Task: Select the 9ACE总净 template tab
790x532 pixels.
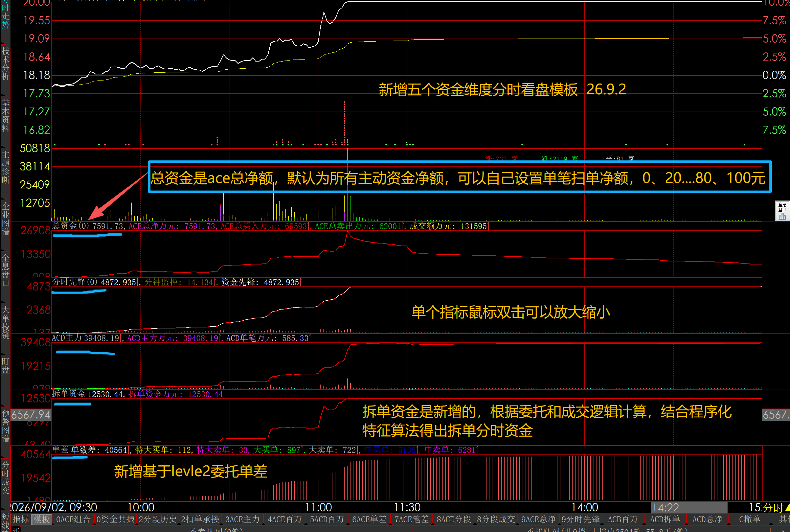Action: [538, 519]
